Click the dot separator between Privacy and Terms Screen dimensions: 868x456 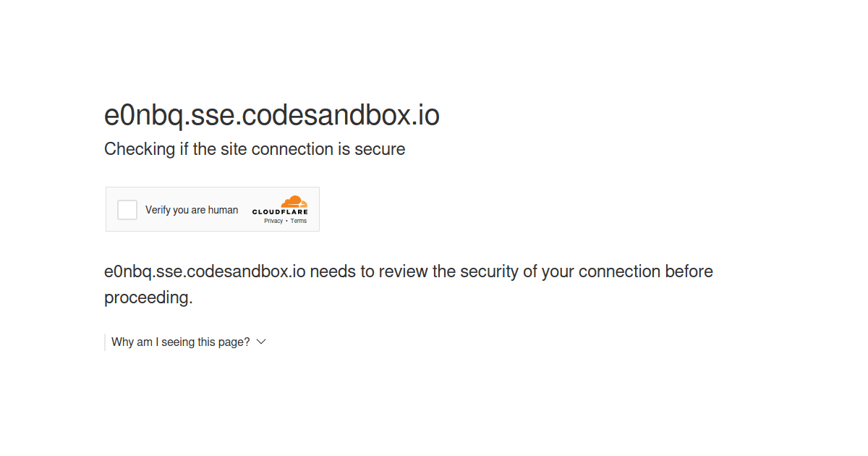pyautogui.click(x=286, y=221)
